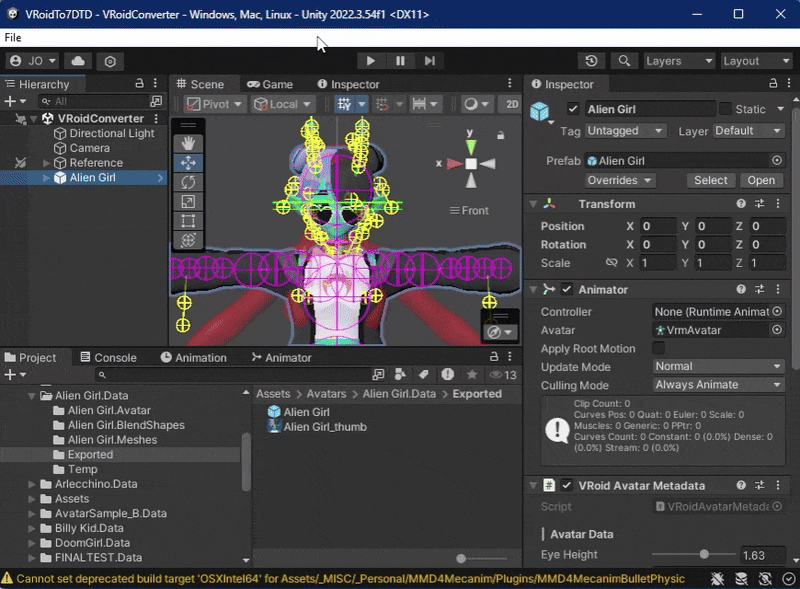Open the Package Manager settings icon
This screenshot has height=589, width=800.
click(x=110, y=61)
